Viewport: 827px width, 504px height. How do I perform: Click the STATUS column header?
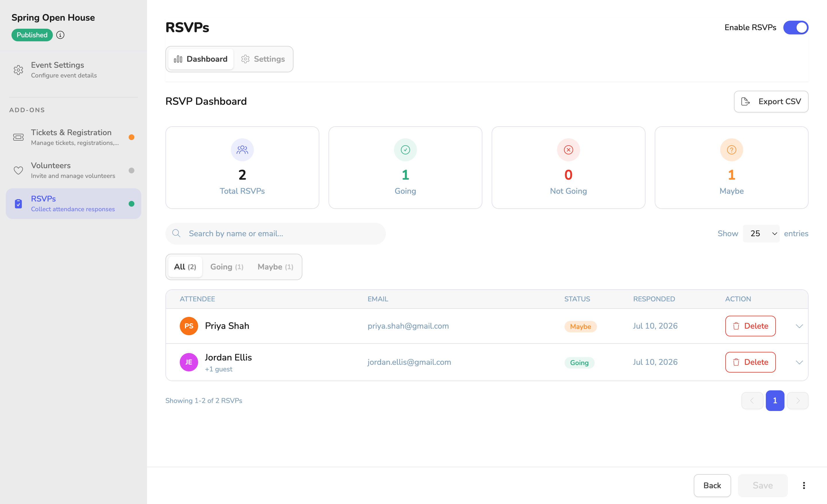[x=577, y=299]
